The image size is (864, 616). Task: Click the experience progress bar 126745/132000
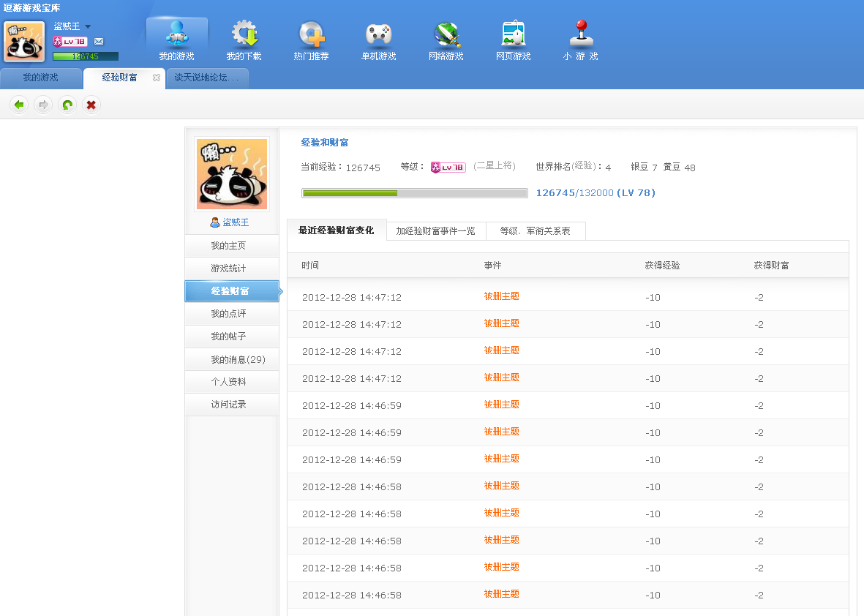415,193
